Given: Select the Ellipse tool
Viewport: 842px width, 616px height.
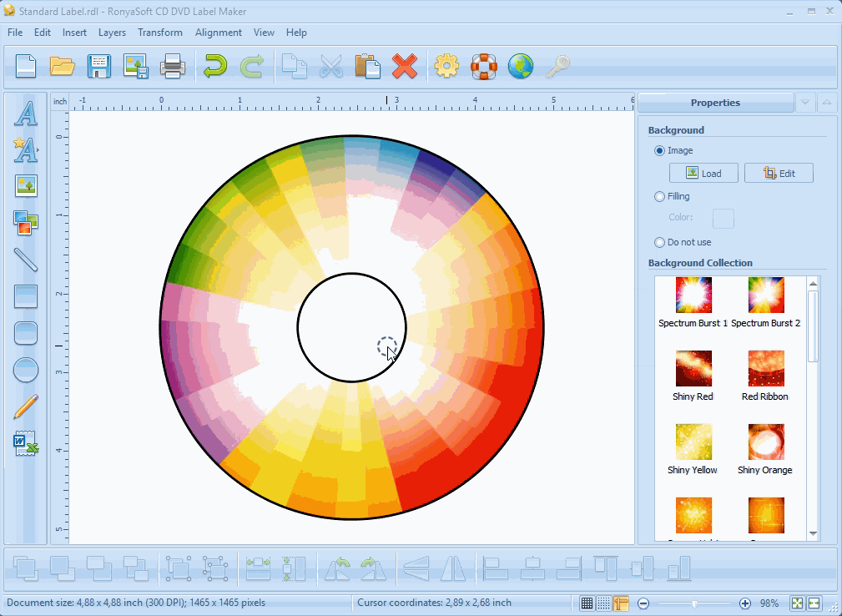Looking at the screenshot, I should (26, 370).
